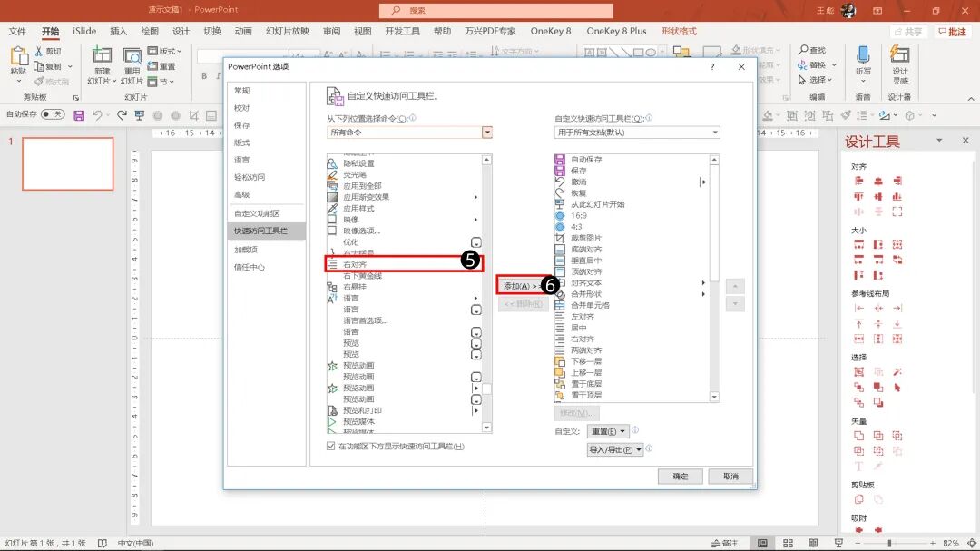Click the 剪切 scissors icon
The width and height of the screenshot is (980, 551).
[39, 51]
